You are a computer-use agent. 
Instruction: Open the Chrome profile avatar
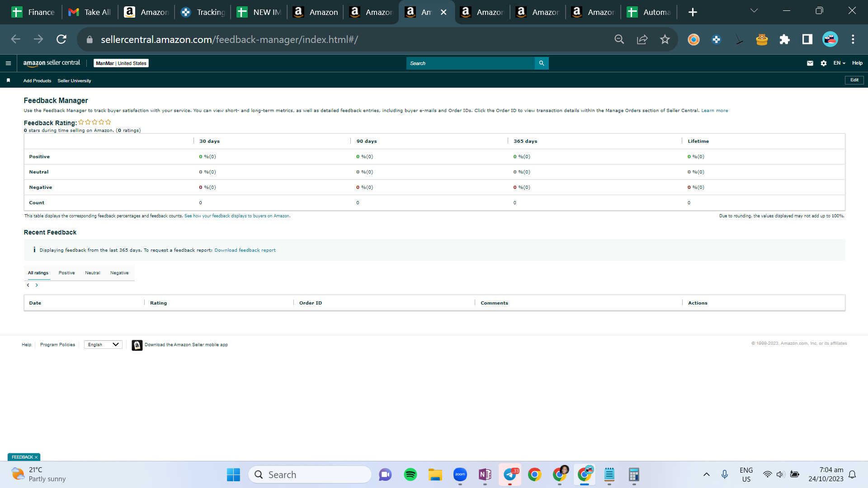(830, 39)
